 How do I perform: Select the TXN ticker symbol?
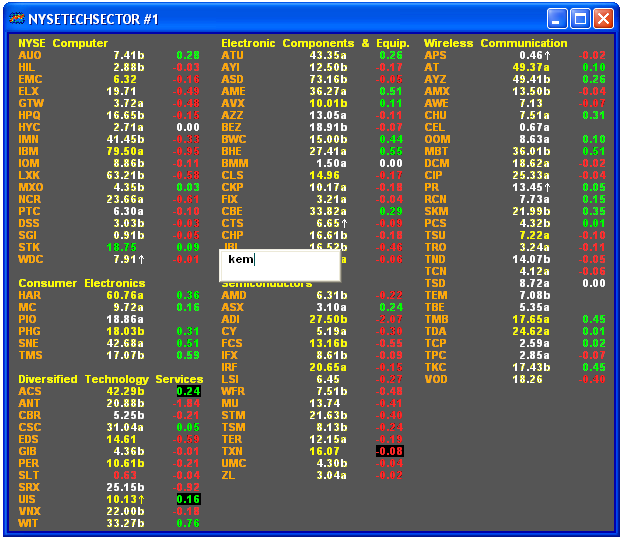point(232,451)
